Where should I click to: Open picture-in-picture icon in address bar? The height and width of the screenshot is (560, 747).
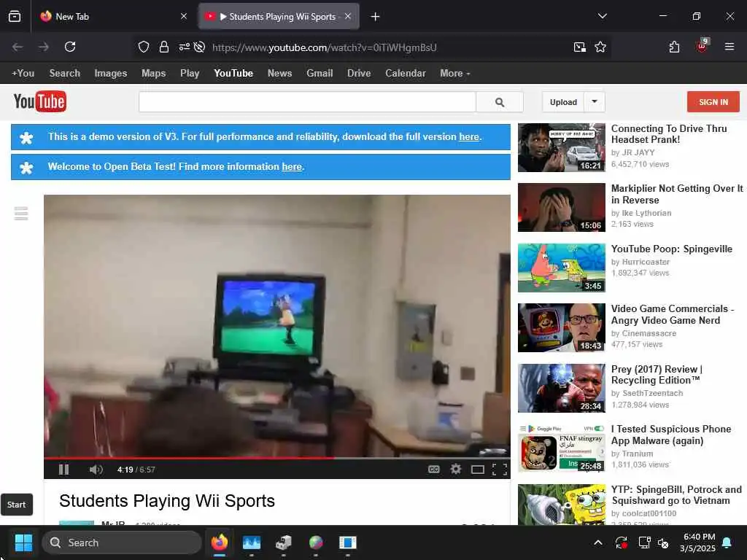(580, 47)
